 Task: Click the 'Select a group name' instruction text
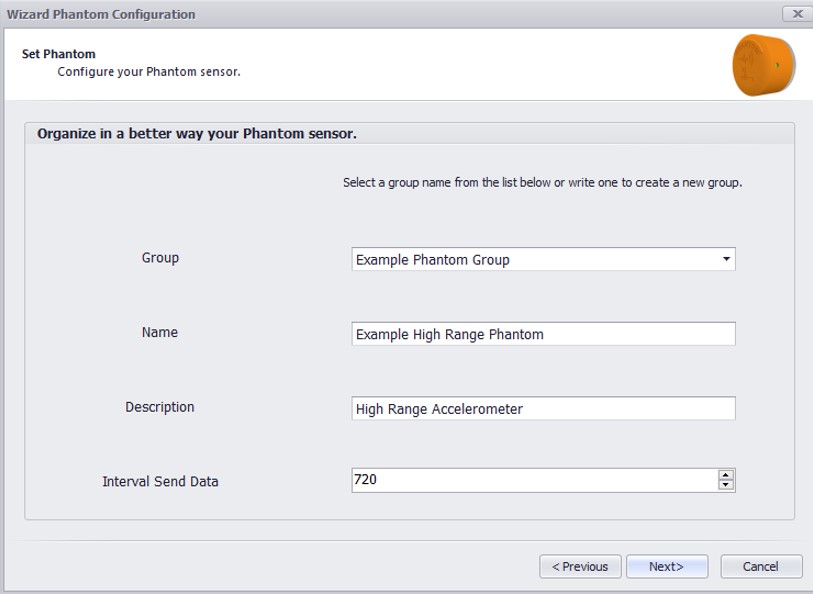tap(542, 182)
